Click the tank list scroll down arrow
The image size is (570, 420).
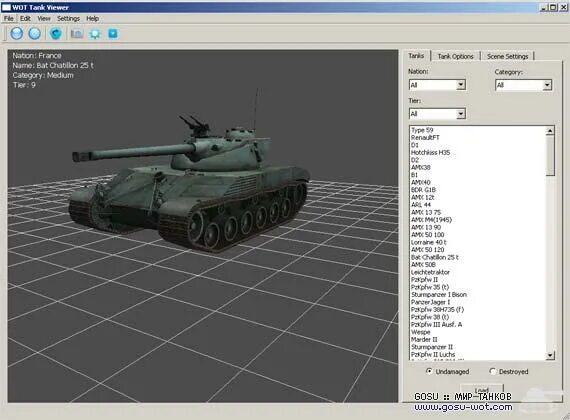pos(550,355)
